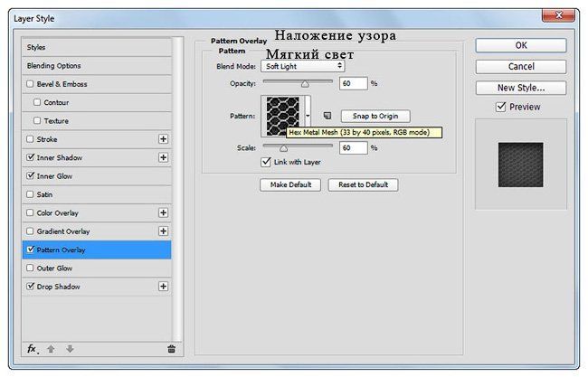Enable the Contour checkbox
The height and width of the screenshot is (377, 588).
(x=37, y=102)
